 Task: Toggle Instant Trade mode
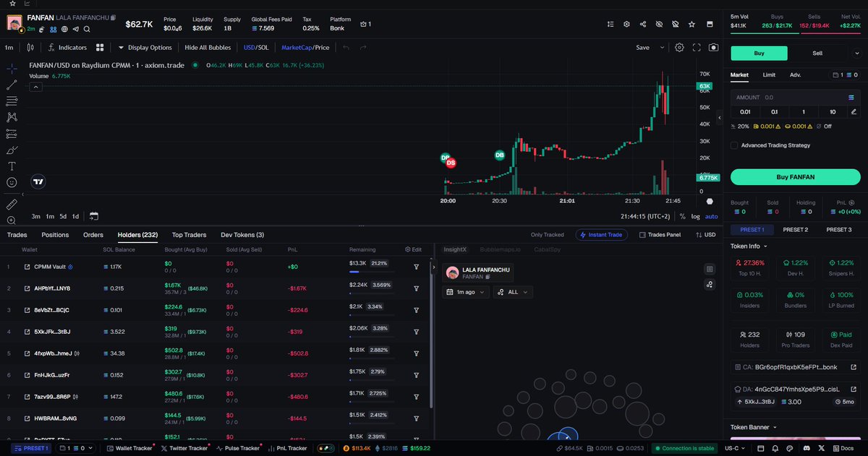point(602,235)
